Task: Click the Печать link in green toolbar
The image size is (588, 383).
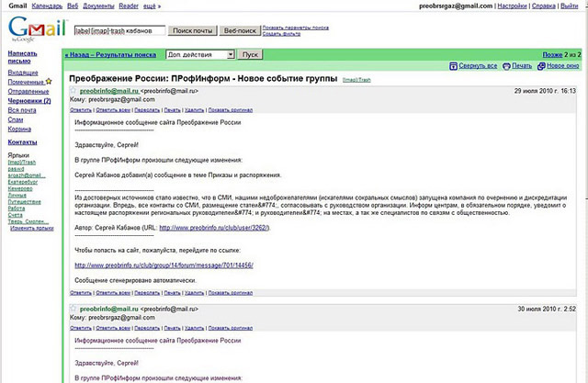Action: tap(522, 66)
